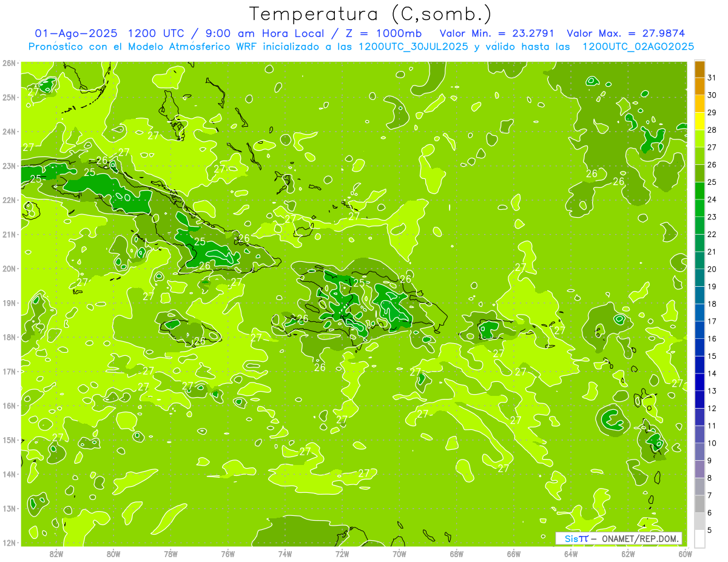Click the '31' label on the color scale
The width and height of the screenshot is (728, 562).
tap(712, 78)
